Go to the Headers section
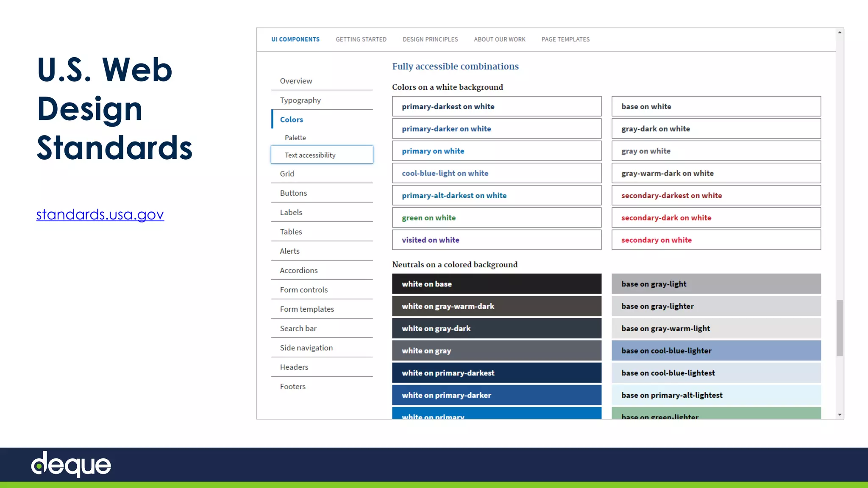The height and width of the screenshot is (488, 868). click(x=322, y=367)
